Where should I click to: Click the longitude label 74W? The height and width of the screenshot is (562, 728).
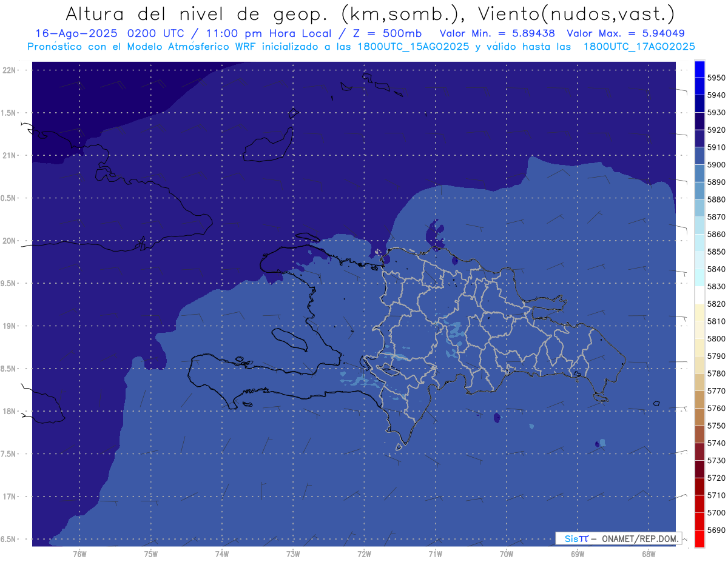[222, 554]
